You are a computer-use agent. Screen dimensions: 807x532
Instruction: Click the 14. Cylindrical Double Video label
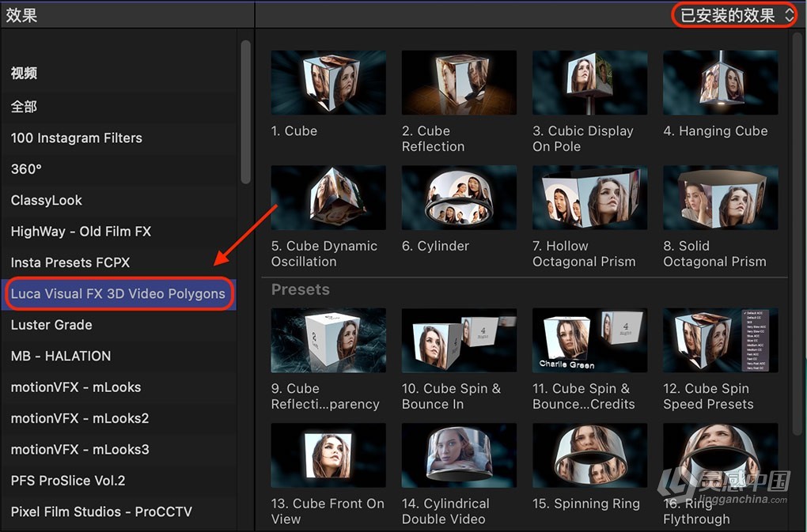[445, 511]
